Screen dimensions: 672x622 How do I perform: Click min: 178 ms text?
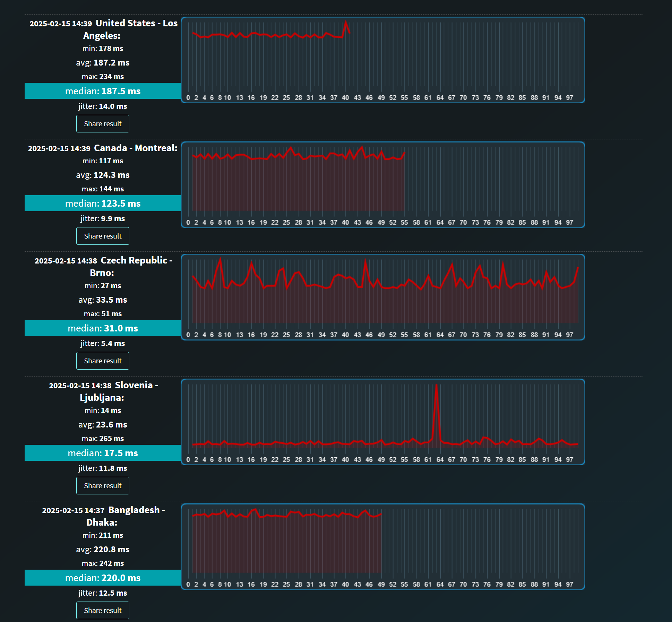(103, 49)
